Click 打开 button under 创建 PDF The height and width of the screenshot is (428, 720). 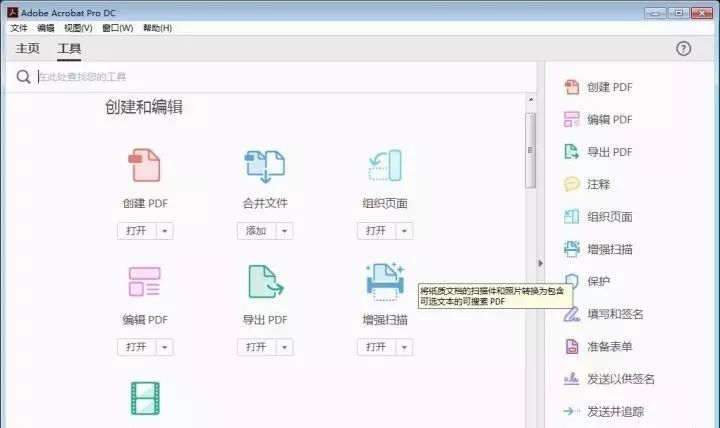click(137, 231)
